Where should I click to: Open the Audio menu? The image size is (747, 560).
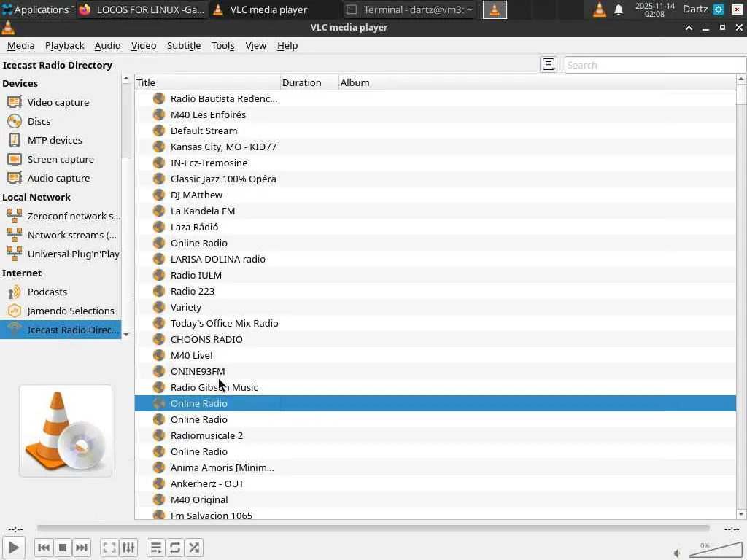tap(108, 46)
